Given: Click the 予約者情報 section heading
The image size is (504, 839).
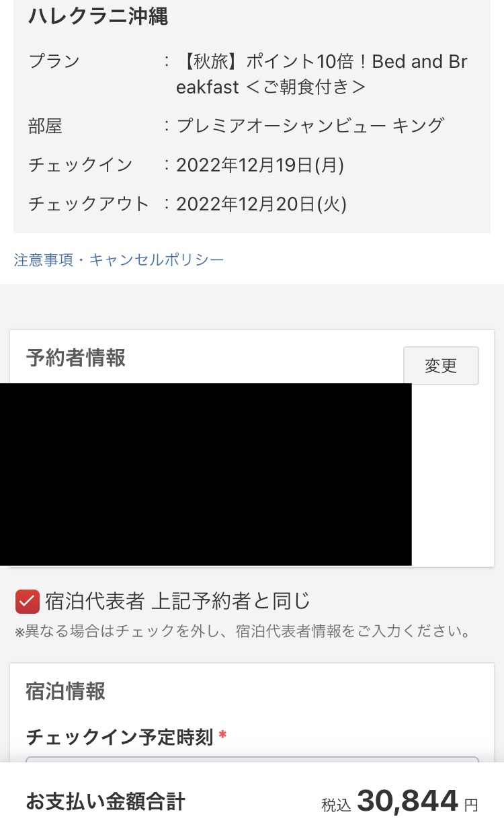Looking at the screenshot, I should (76, 358).
